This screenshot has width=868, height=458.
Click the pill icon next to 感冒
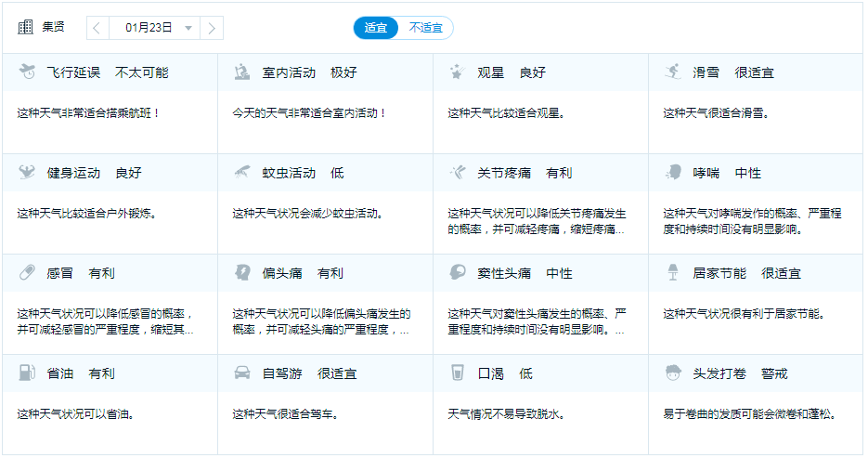(27, 272)
